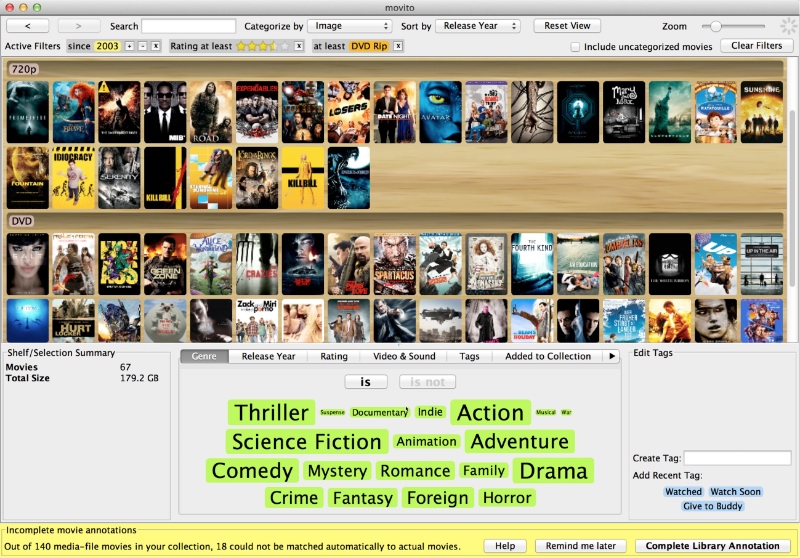Go forward with the > navigation button
800x558 pixels.
click(x=78, y=26)
